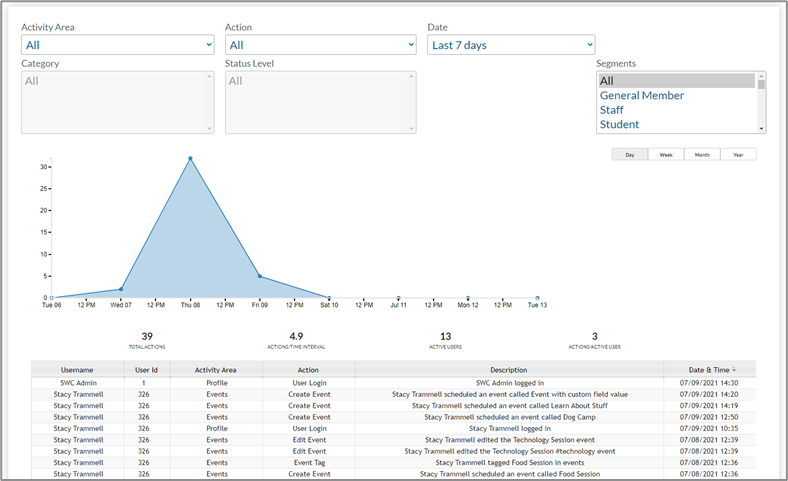Choose Student segment in the list
This screenshot has width=788, height=481.
pyautogui.click(x=620, y=125)
